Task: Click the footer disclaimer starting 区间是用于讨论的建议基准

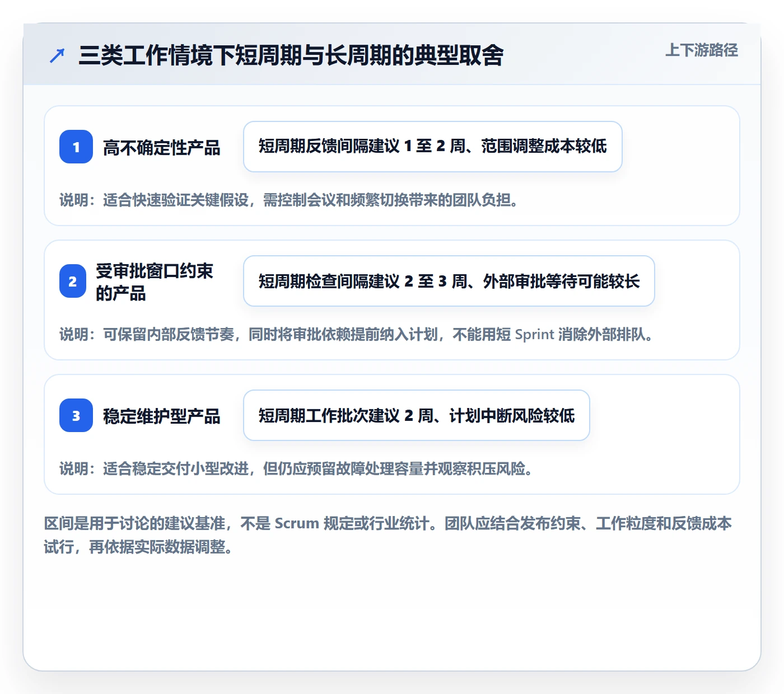Action: pos(388,535)
